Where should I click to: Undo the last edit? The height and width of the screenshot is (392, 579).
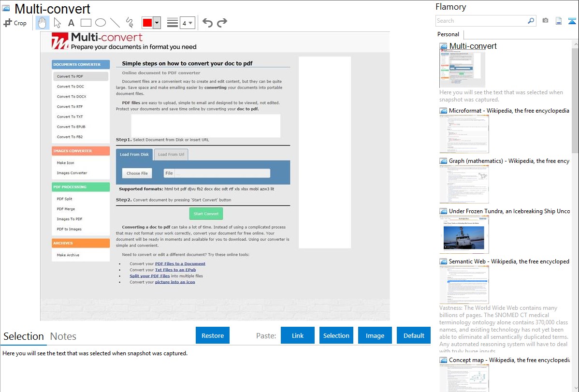207,23
